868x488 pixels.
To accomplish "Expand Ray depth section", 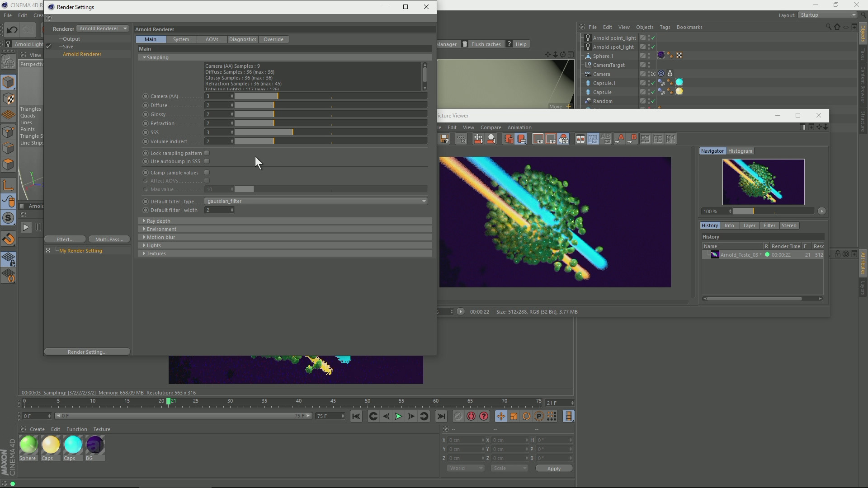I will point(285,221).
